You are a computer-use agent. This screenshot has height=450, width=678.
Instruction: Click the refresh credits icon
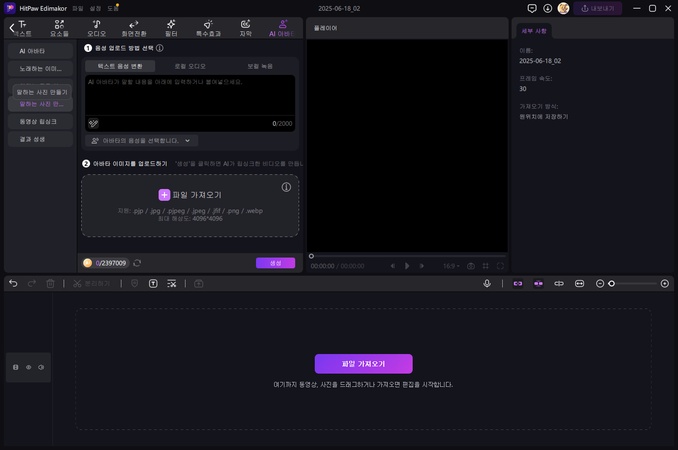coord(137,263)
